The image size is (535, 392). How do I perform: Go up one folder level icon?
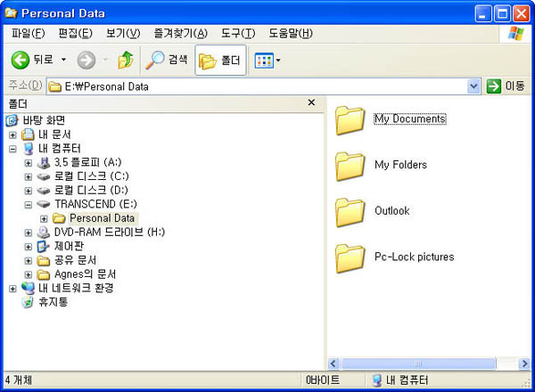pos(126,60)
